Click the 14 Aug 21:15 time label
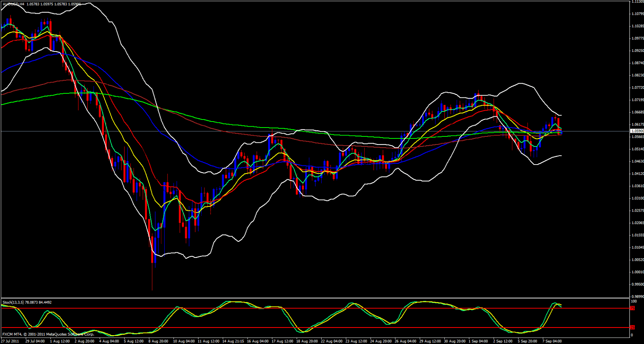Image resolution: width=644 pixels, height=344 pixels. point(233,341)
